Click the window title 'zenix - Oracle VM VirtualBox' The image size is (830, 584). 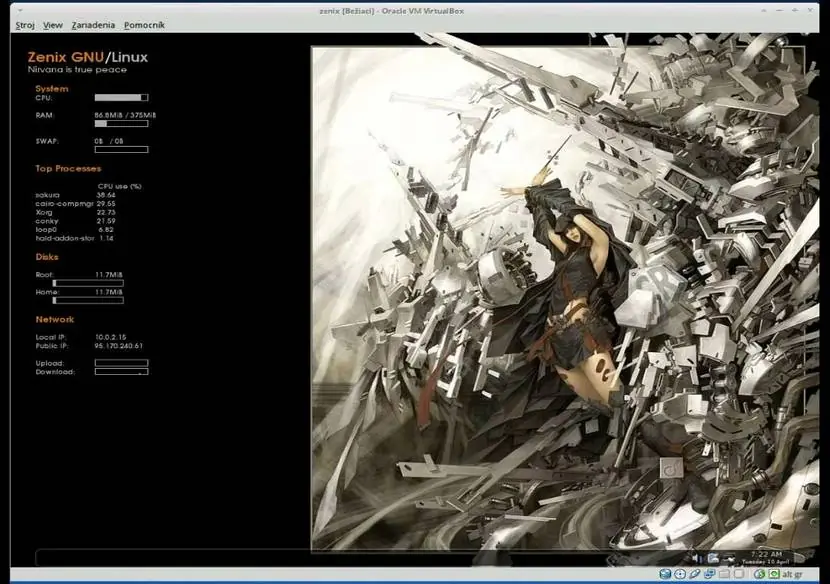[391, 11]
